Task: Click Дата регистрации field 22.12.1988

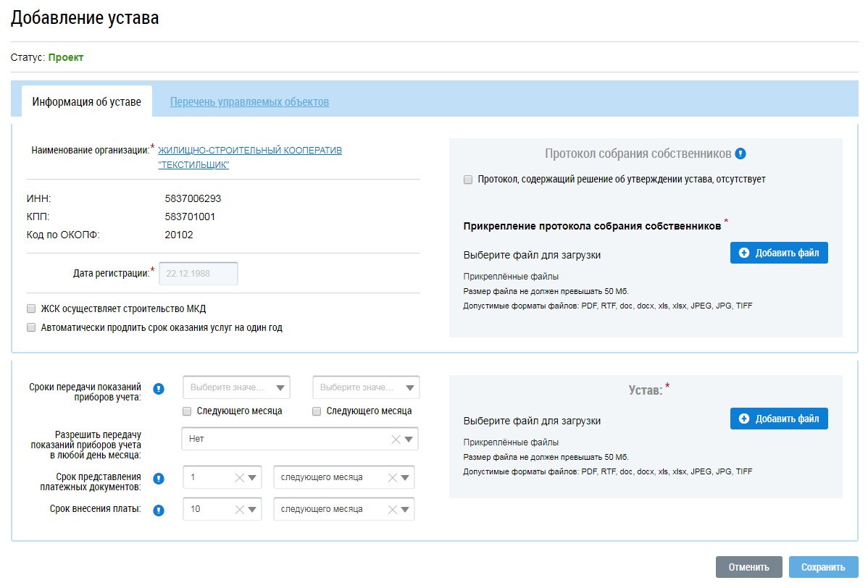Action: pos(199,273)
